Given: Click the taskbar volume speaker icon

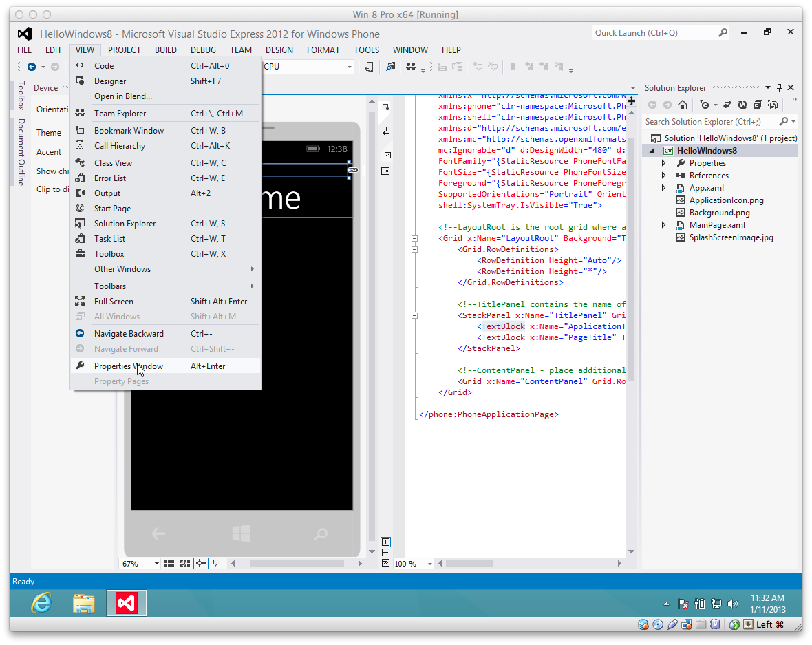Looking at the screenshot, I should (732, 604).
